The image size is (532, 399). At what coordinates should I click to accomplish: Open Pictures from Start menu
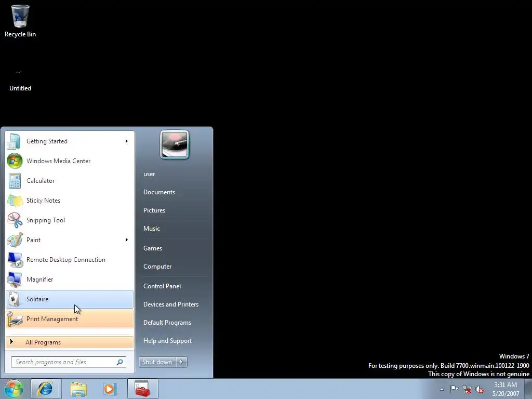[154, 210]
